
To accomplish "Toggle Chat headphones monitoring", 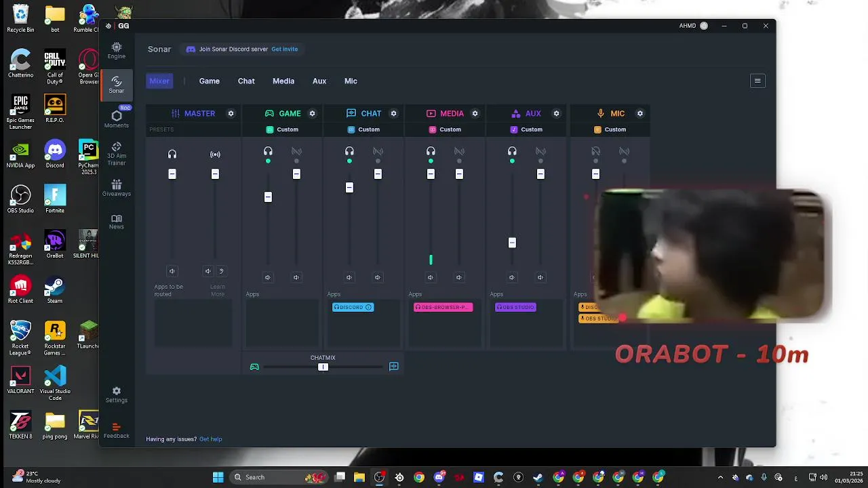I will pos(349,152).
